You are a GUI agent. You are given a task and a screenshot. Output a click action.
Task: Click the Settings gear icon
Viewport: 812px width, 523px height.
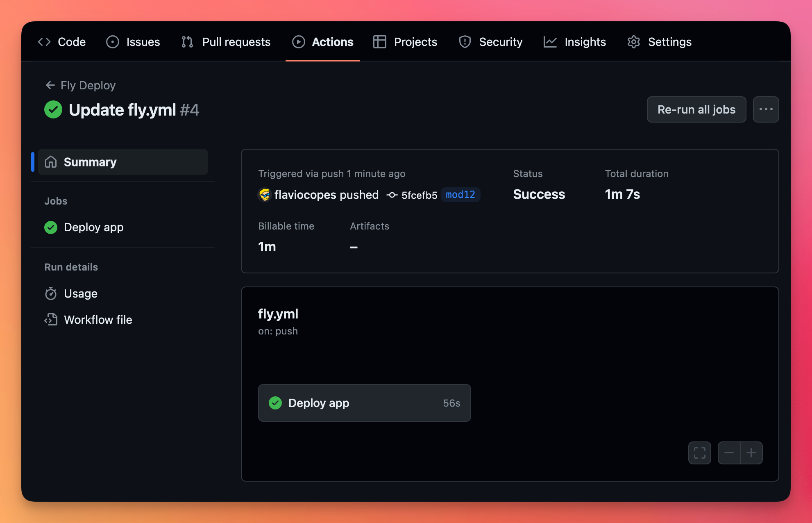pyautogui.click(x=633, y=42)
